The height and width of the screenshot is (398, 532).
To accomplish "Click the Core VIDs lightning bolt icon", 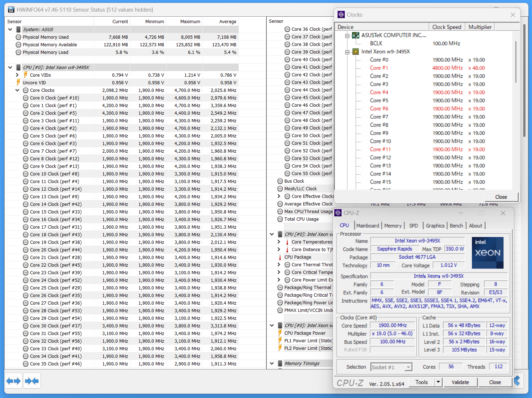I will click(x=26, y=75).
